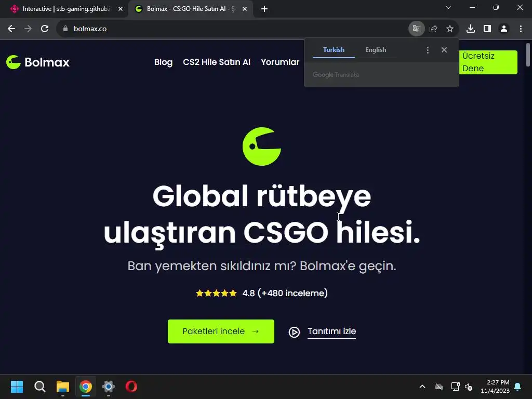Open the Blog page link
This screenshot has height=399, width=532.
[x=163, y=62]
